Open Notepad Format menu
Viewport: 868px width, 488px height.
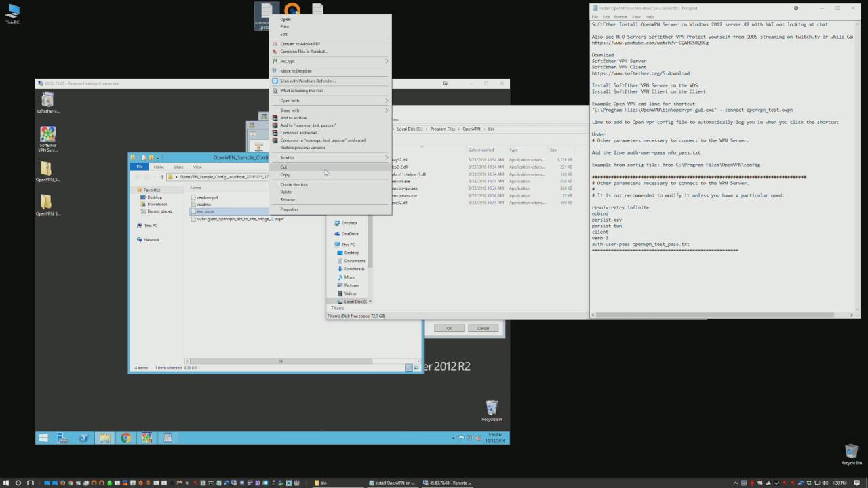tap(620, 17)
